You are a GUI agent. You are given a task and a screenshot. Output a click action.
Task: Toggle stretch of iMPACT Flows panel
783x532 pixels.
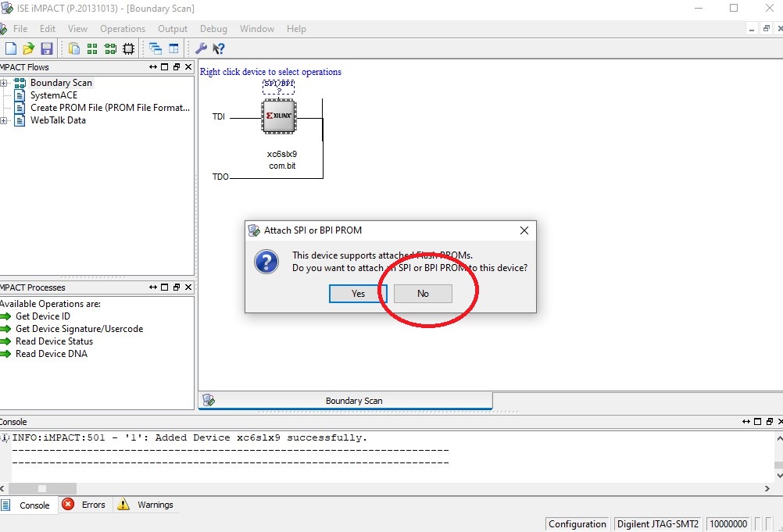(x=153, y=67)
